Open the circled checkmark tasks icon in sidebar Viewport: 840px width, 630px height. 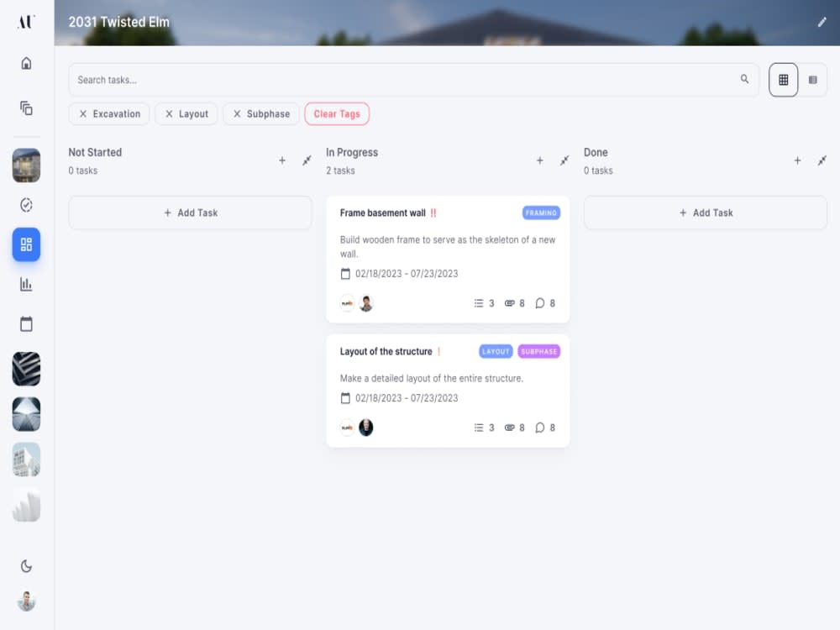point(26,205)
